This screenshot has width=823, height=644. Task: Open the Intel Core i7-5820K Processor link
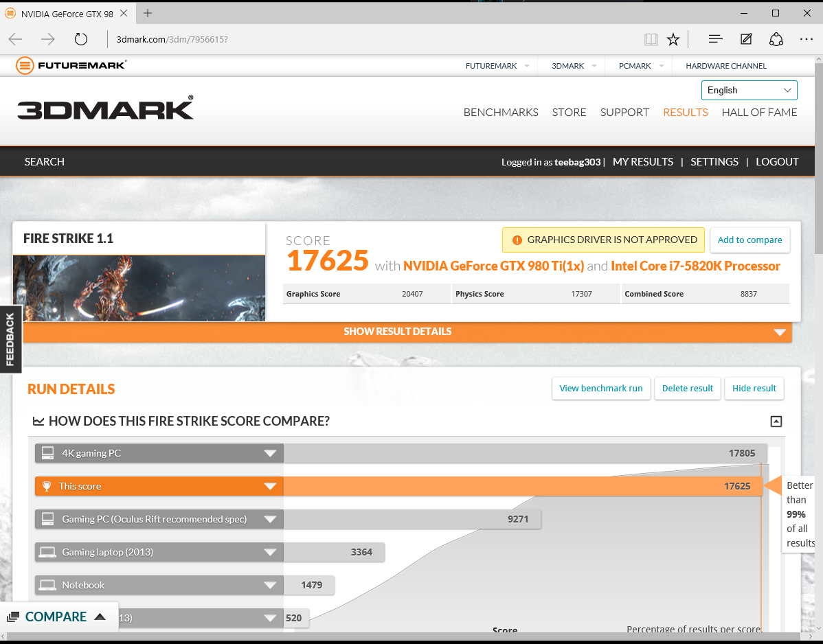click(x=695, y=266)
